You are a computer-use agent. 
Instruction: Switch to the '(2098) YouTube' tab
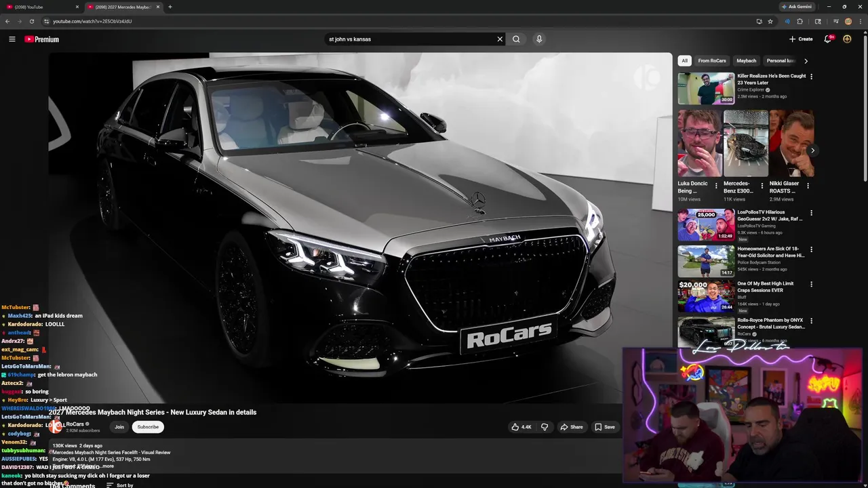coord(41,7)
